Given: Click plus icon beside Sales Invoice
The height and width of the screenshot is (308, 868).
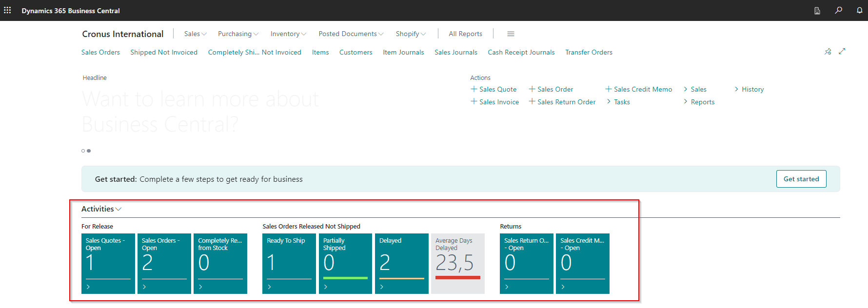Looking at the screenshot, I should [x=473, y=102].
